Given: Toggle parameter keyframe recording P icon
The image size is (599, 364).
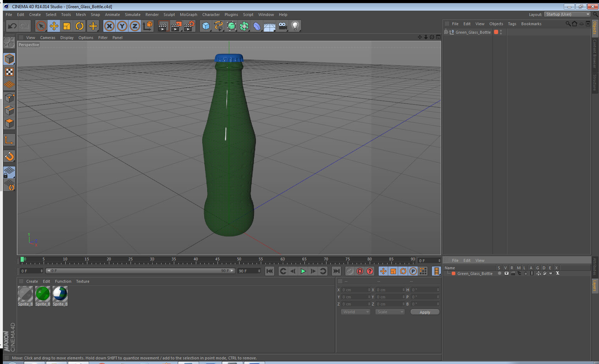Looking at the screenshot, I should coord(413,271).
